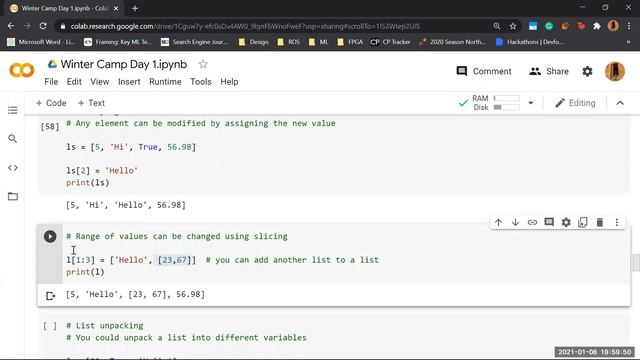This screenshot has width=640, height=360.
Task: Open Chrome three-dot menu
Action: [x=629, y=26]
